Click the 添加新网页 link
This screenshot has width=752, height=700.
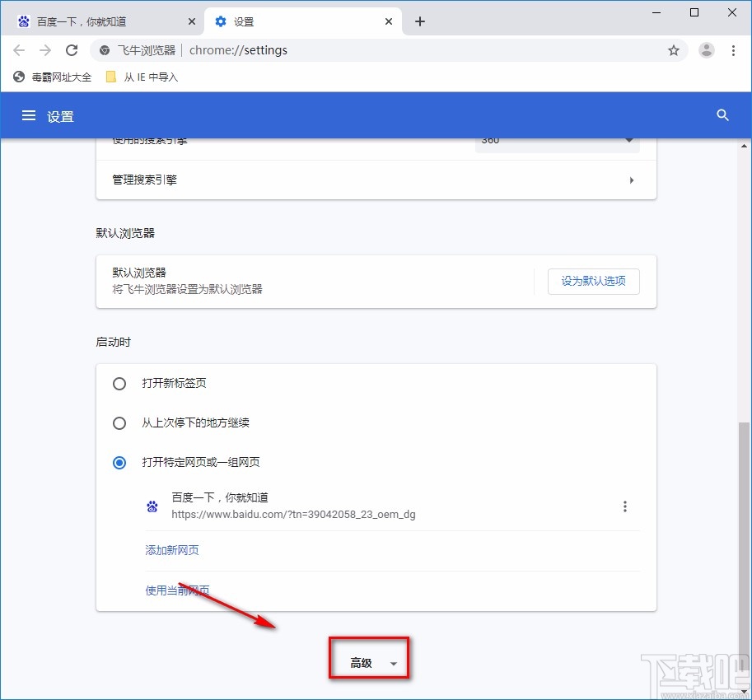tap(171, 549)
